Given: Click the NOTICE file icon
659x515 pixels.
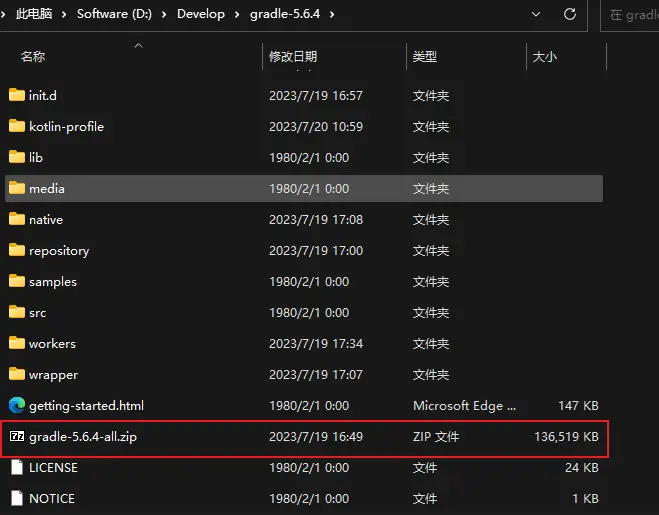Looking at the screenshot, I should tap(16, 498).
